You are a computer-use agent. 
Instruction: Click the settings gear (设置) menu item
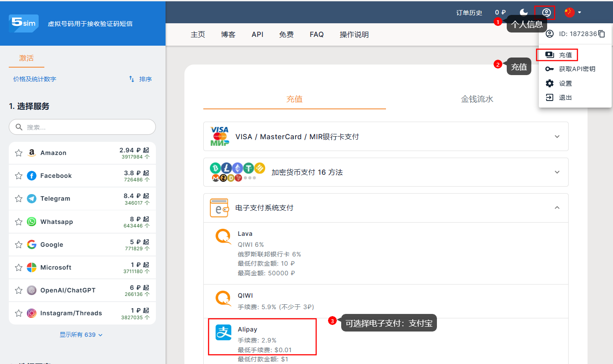(x=565, y=83)
